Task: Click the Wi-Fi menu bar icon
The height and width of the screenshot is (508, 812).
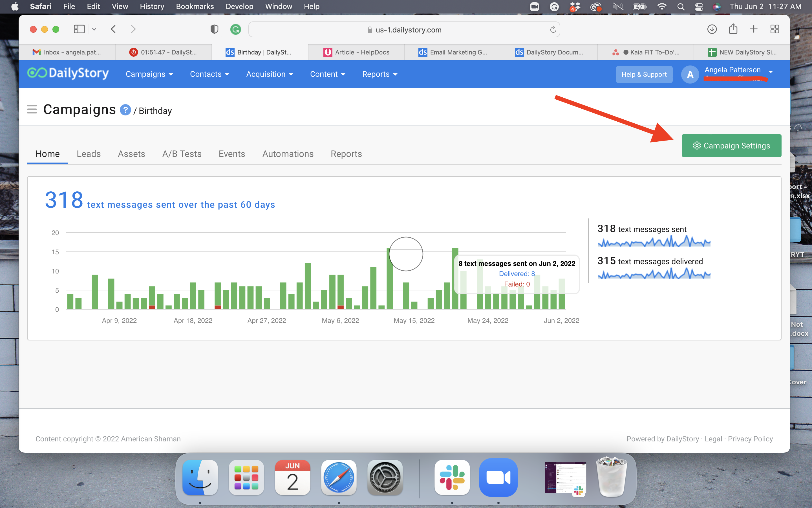Action: point(662,7)
